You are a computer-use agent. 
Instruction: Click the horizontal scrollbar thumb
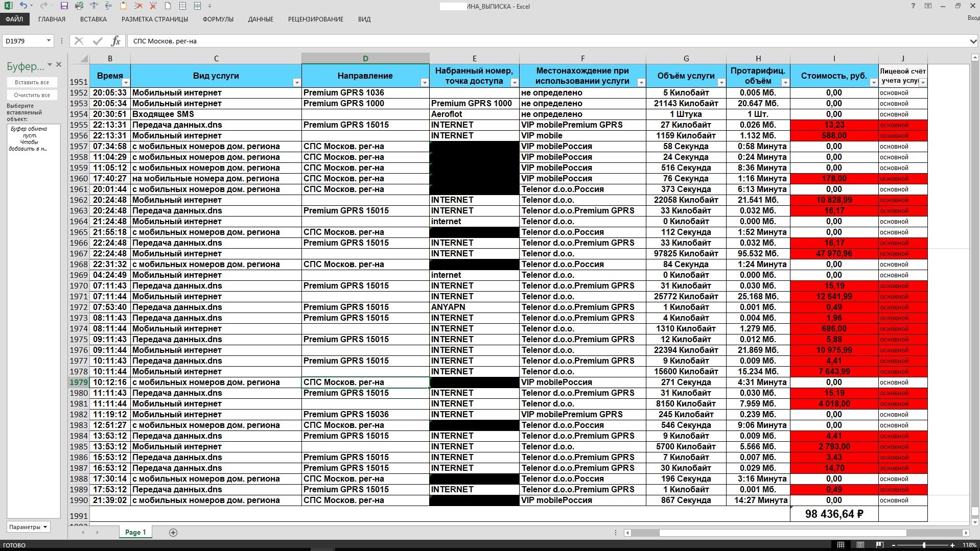click(783, 533)
